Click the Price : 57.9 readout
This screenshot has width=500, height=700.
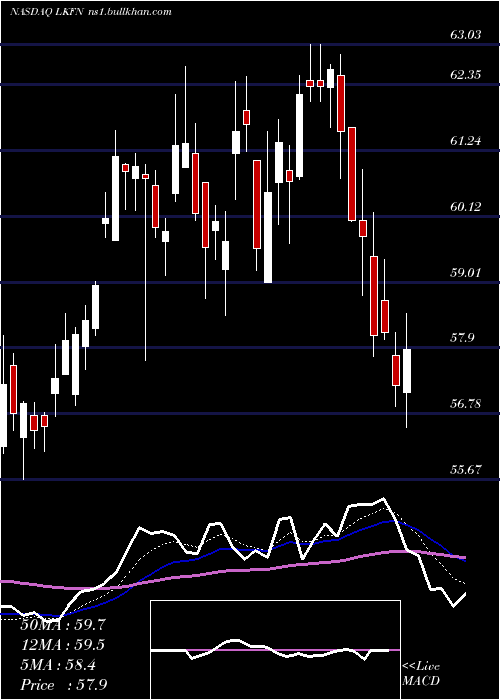point(63,685)
